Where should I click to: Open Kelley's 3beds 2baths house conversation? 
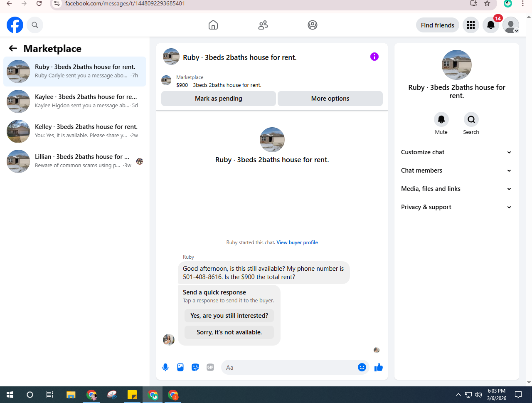75,131
